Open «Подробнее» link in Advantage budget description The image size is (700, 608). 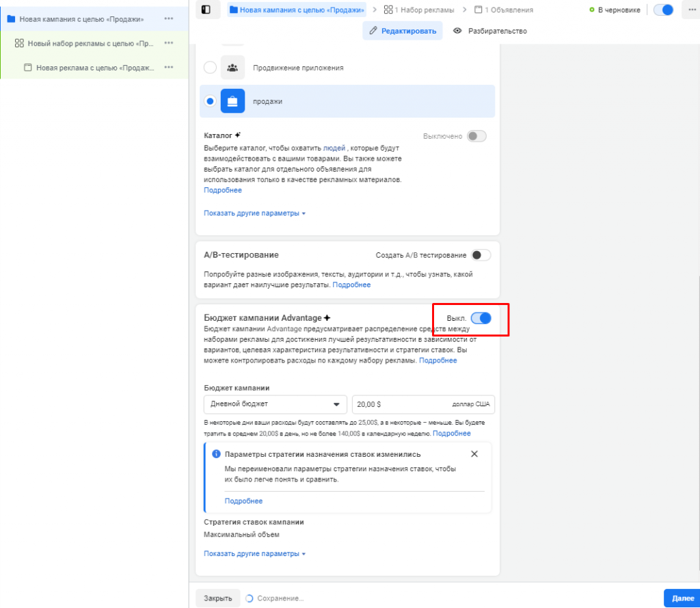[438, 360]
